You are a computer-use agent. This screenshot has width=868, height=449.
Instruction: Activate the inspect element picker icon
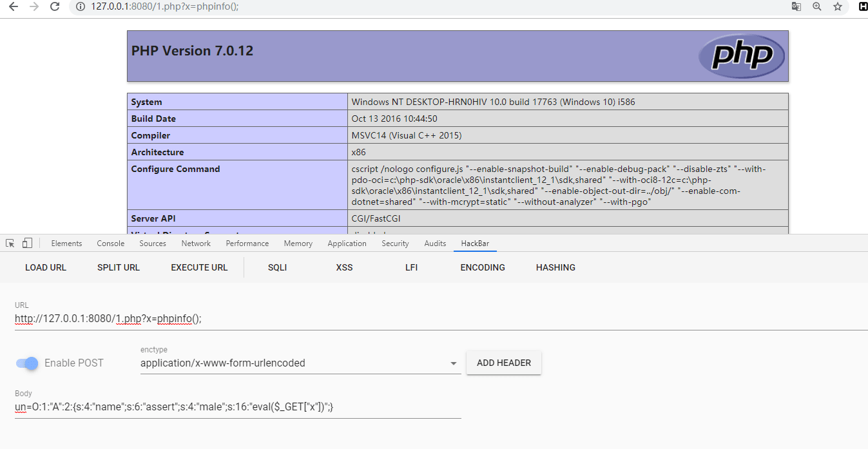click(x=10, y=244)
